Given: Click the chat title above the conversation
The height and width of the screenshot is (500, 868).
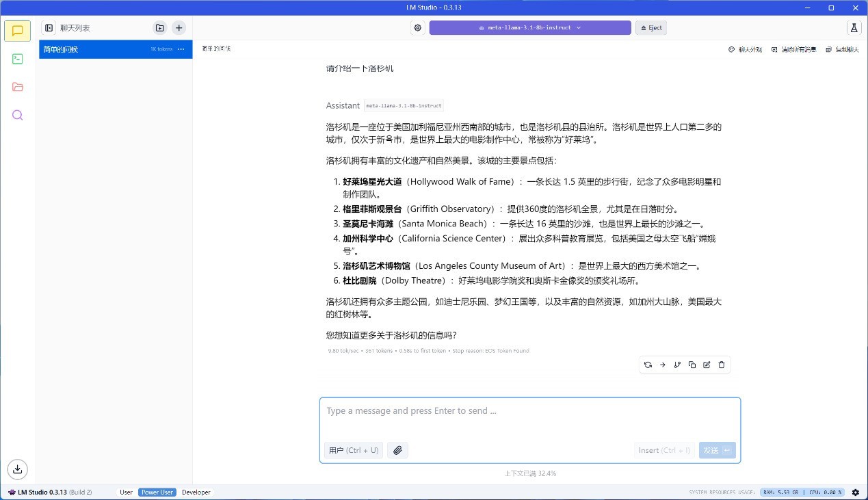Looking at the screenshot, I should 216,49.
